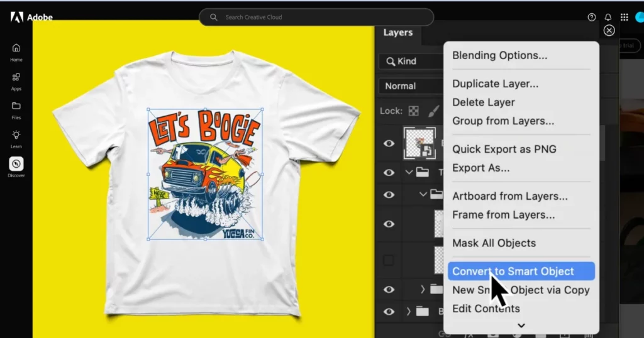
Task: Show the hidden layer with the empty visibility box
Action: click(388, 260)
